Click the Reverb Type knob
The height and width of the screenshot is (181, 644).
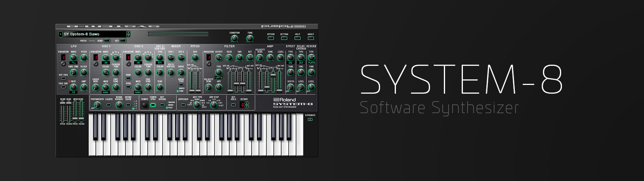click(311, 58)
